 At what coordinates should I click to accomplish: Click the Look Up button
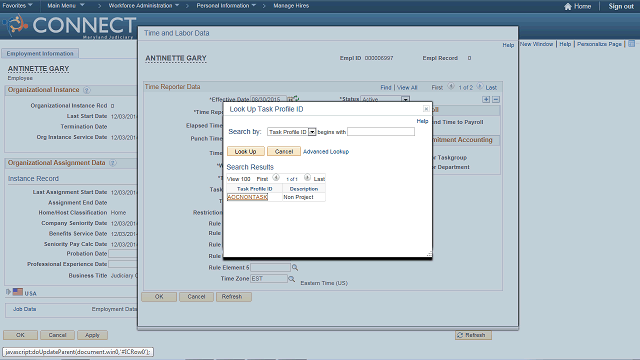click(246, 151)
